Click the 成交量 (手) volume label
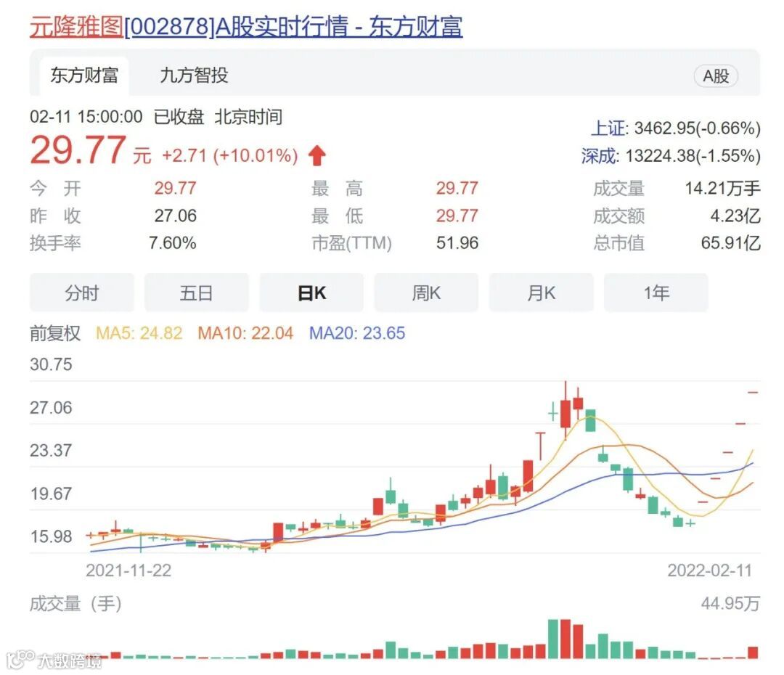The image size is (784, 675). tap(75, 603)
